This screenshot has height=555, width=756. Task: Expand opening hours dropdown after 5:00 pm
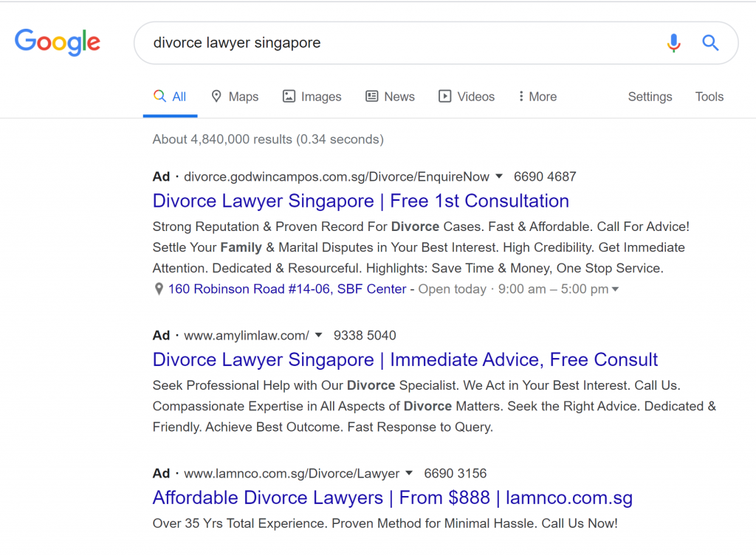[x=615, y=289]
